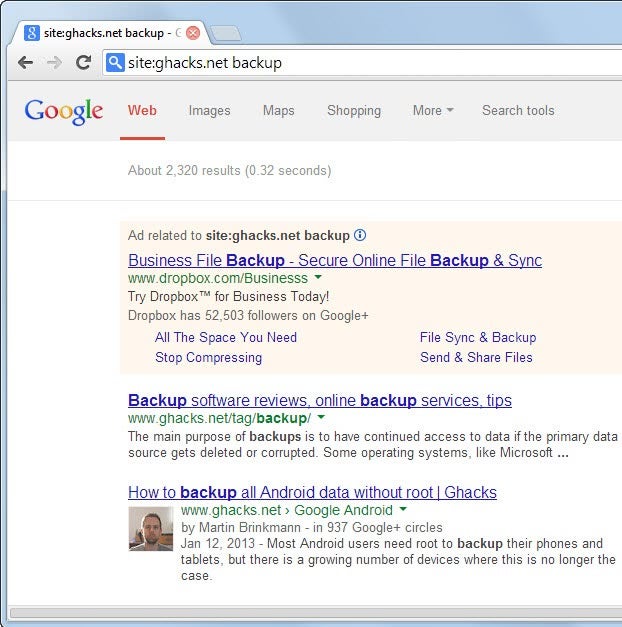Expand the More search categories dropdown
622x627 pixels.
[433, 110]
